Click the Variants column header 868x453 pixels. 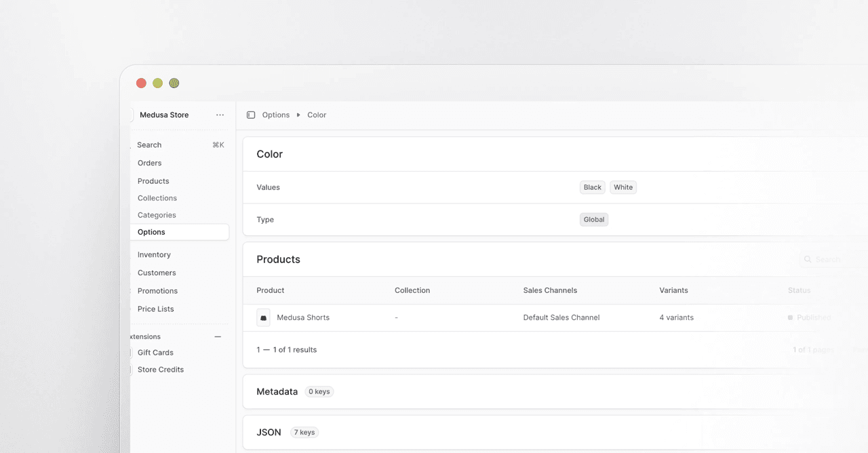coord(673,290)
